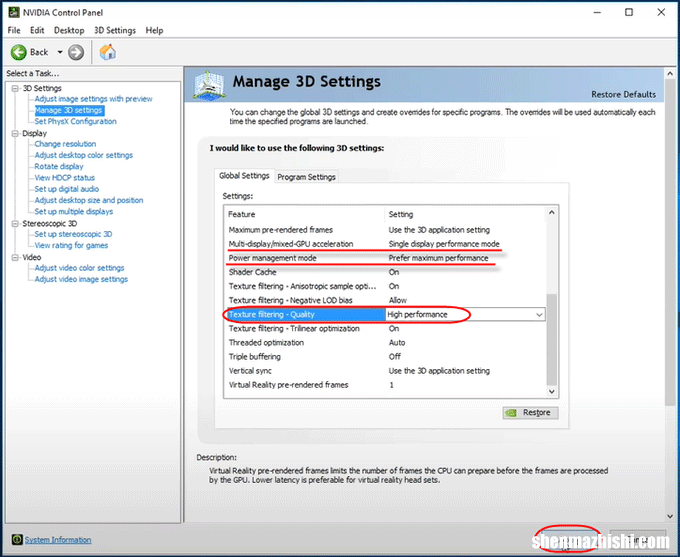
Task: Open Adjust video color settings
Action: pos(79,268)
